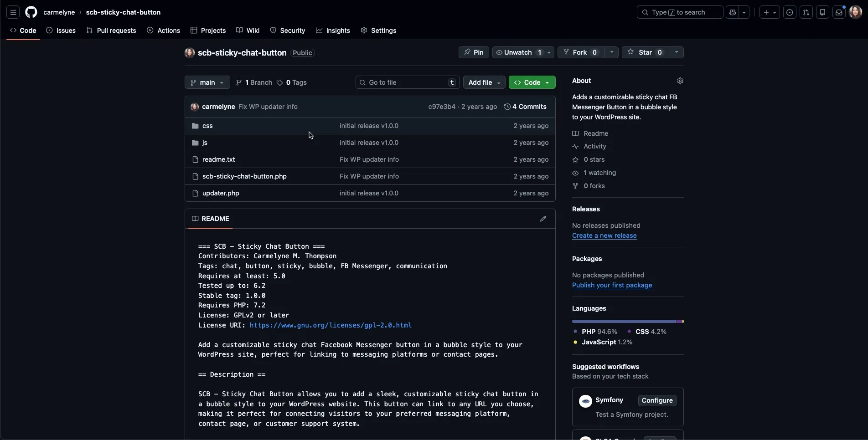Viewport: 868px width, 440px height.
Task: Open the pull requests icon in header
Action: [806, 12]
